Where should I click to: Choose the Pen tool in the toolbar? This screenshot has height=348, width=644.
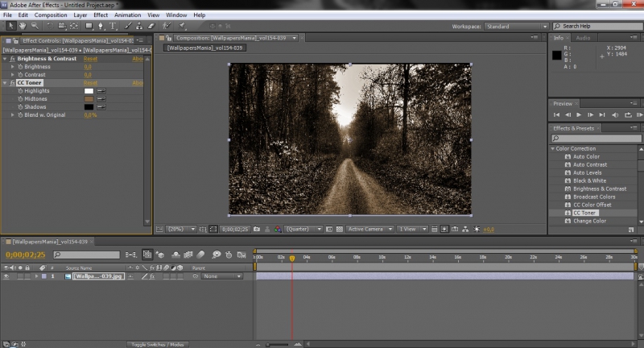tap(101, 26)
